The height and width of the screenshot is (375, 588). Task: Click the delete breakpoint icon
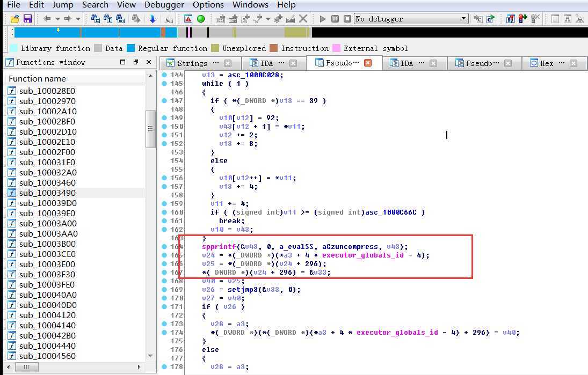(x=535, y=19)
